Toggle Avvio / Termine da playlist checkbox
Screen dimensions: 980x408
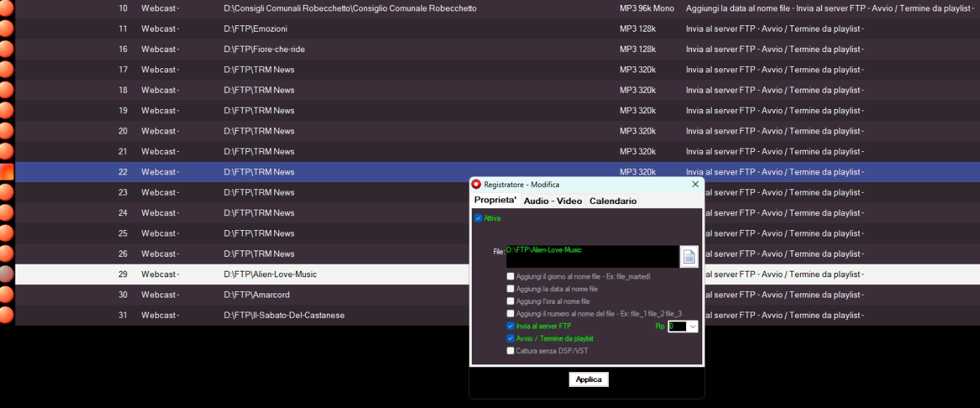point(510,338)
